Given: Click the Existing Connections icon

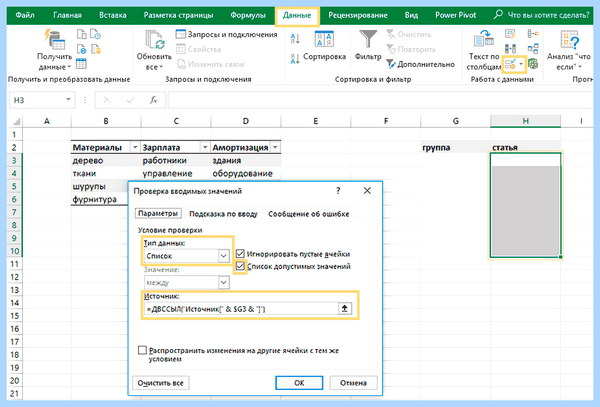Looking at the screenshot, I should [x=96, y=49].
